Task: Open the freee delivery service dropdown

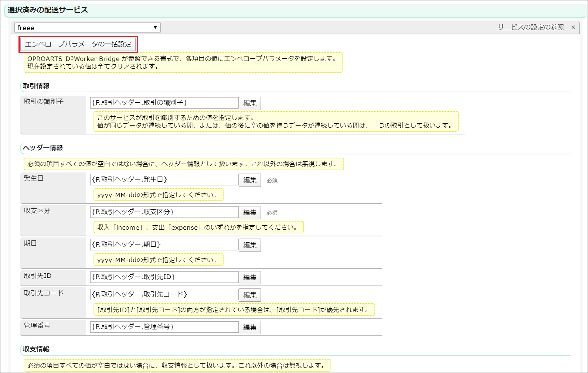Action: (87, 28)
